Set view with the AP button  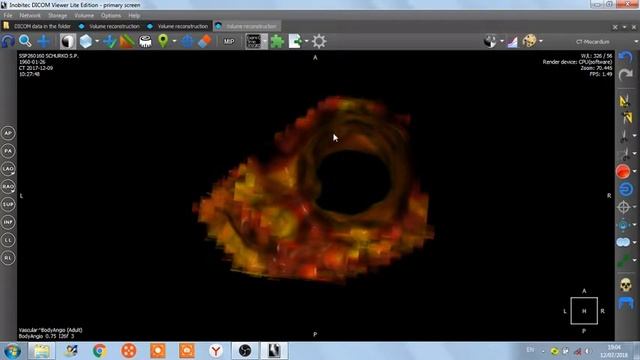pyautogui.click(x=8, y=133)
